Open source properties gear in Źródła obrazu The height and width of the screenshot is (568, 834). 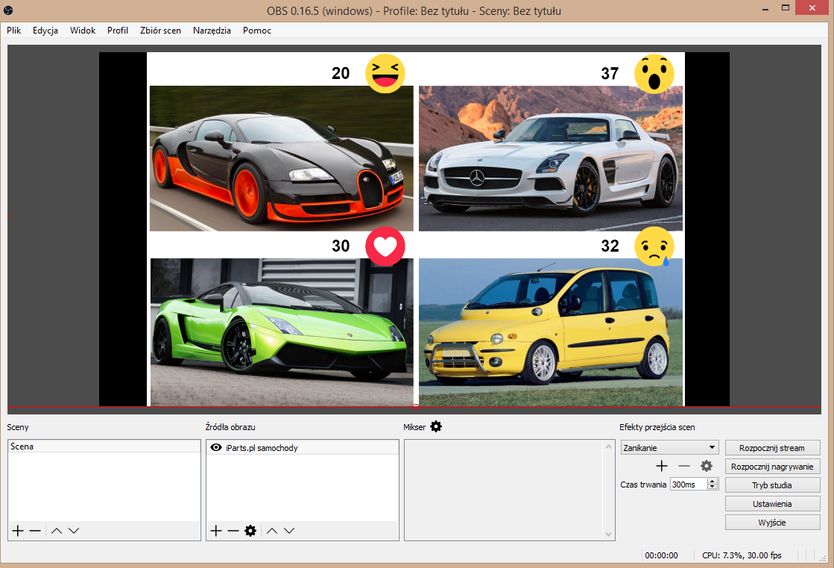[250, 530]
